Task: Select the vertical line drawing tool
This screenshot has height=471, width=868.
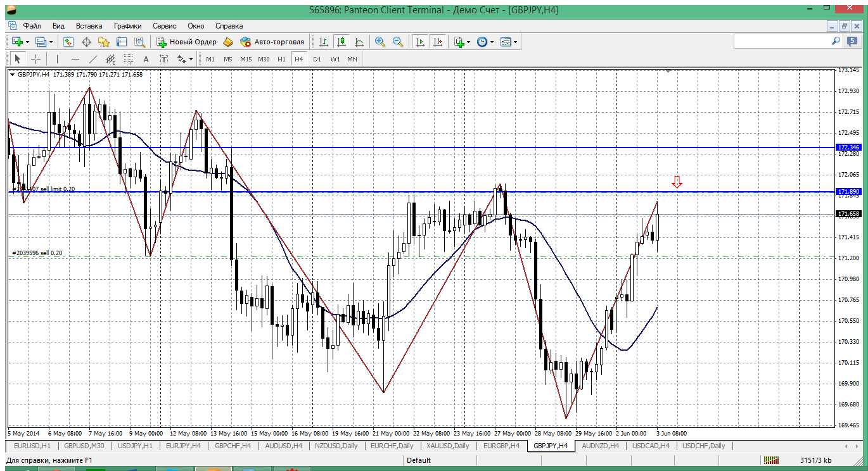Action: pyautogui.click(x=57, y=59)
